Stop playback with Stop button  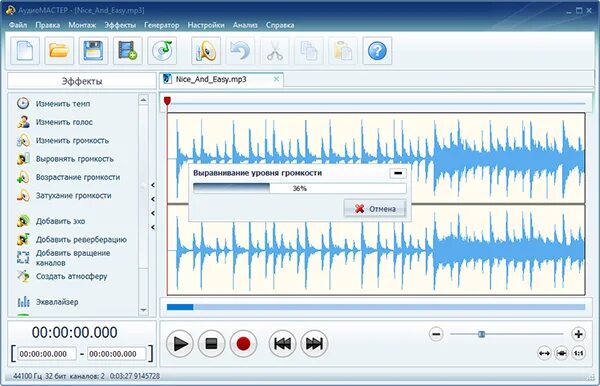(212, 344)
